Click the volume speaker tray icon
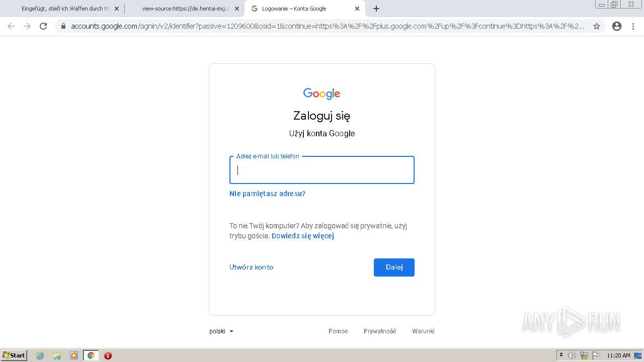Viewport: 644px width, 362px height. pos(572,355)
